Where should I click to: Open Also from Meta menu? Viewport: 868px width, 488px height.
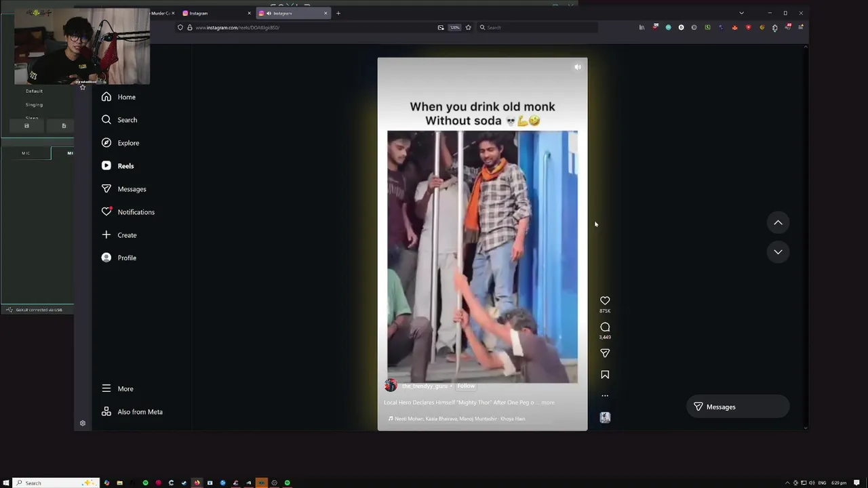pyautogui.click(x=132, y=411)
